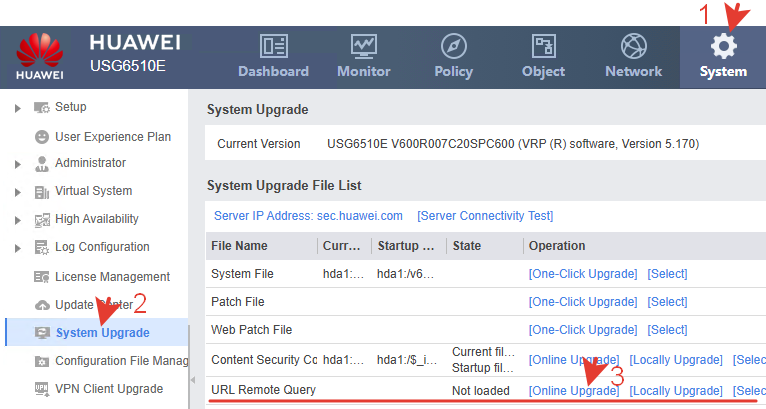Expand the Administrator tree node

click(x=18, y=164)
